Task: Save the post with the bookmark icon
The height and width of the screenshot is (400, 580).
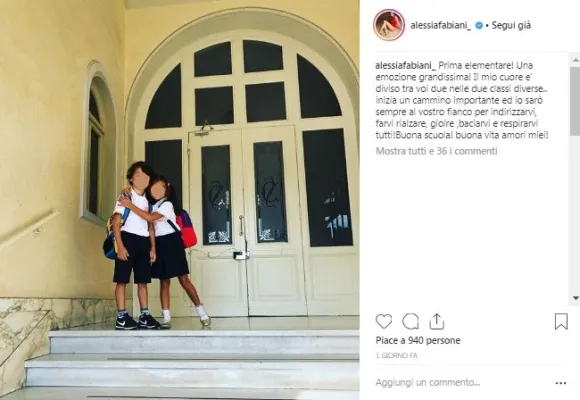Action: pos(561,321)
